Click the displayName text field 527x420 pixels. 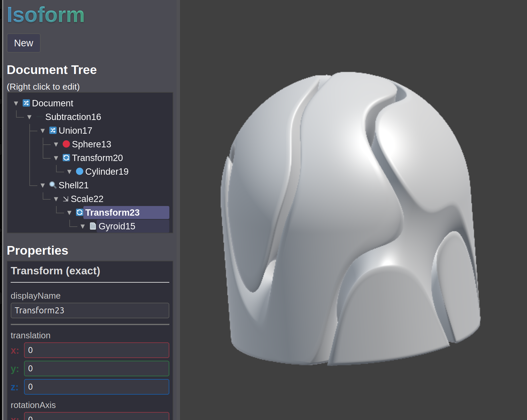(90, 310)
